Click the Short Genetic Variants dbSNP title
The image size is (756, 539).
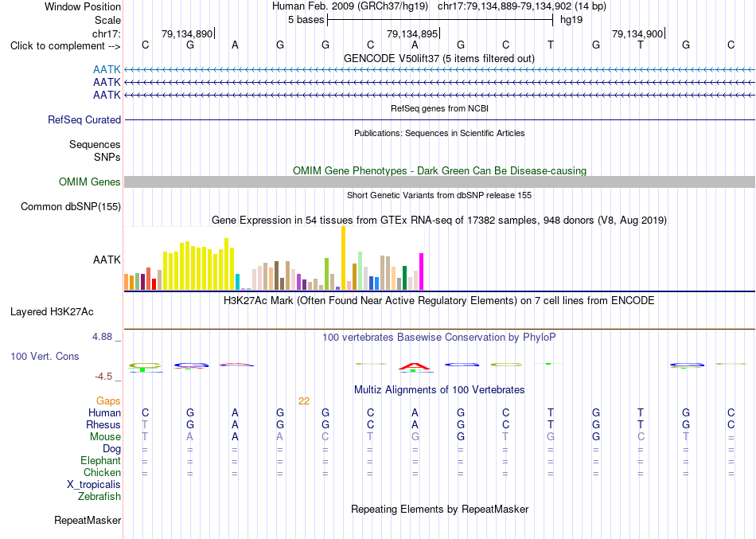439,195
